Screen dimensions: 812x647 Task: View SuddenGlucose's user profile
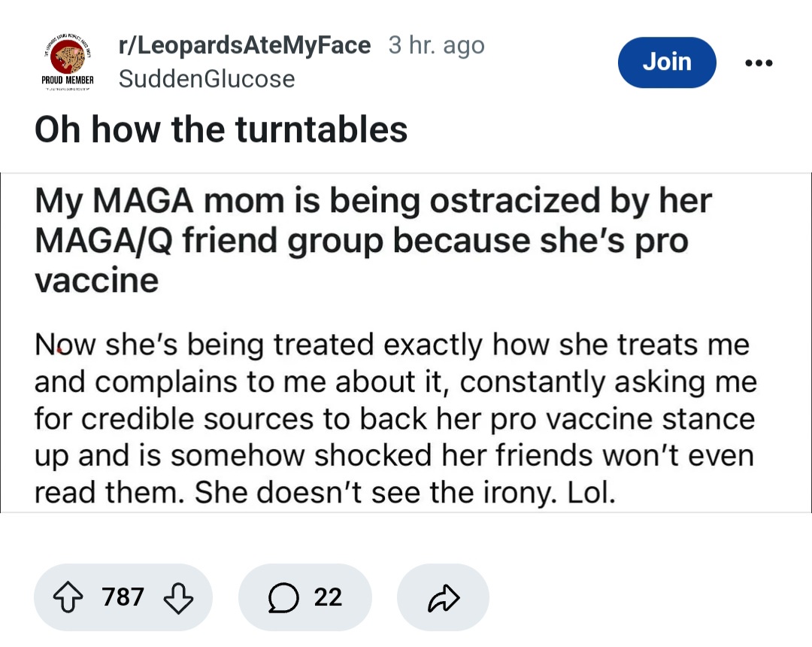[x=207, y=79]
